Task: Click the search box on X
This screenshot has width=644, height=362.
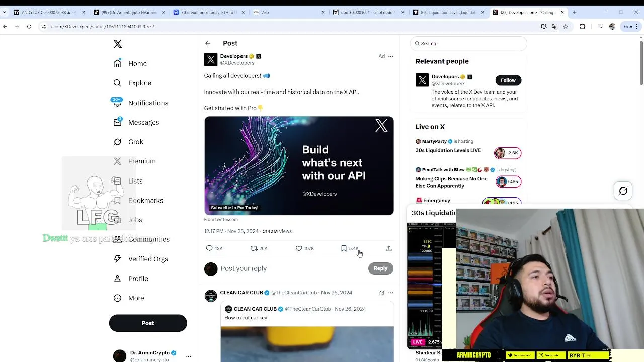Action: point(468,44)
